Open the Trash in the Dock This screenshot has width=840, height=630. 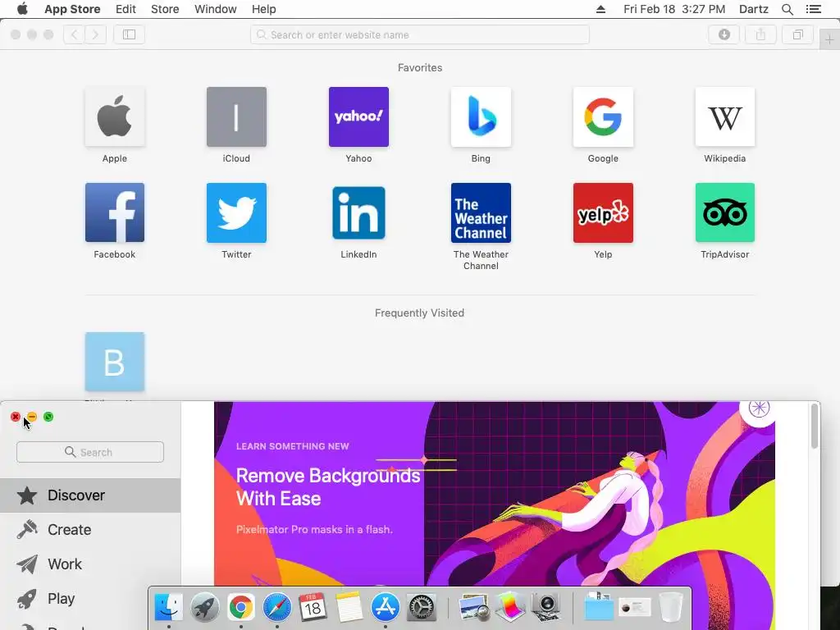670,607
